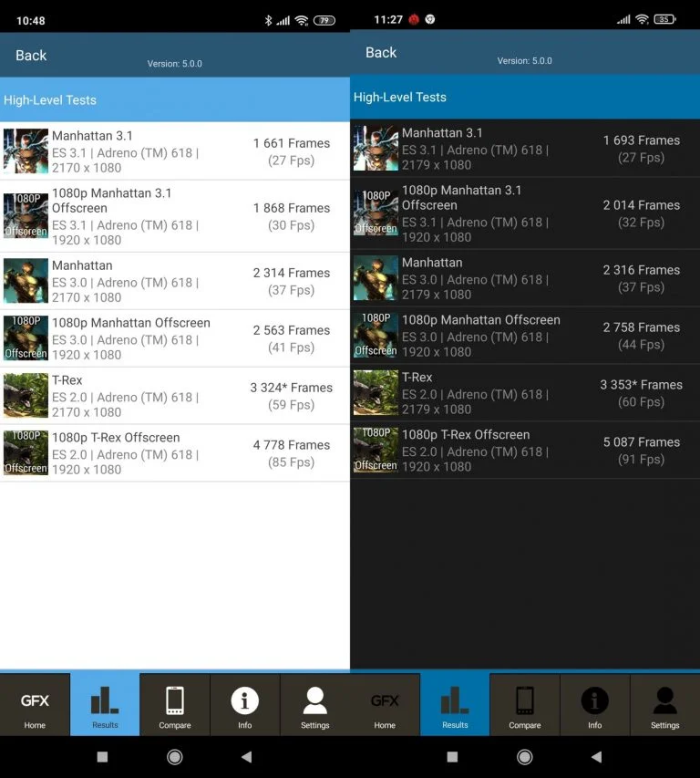Screen dimensions: 700x778
Task: Tap 1080p T-Rex Offscreen thumbnail, 4 778 Frames
Action: pyautogui.click(x=26, y=452)
